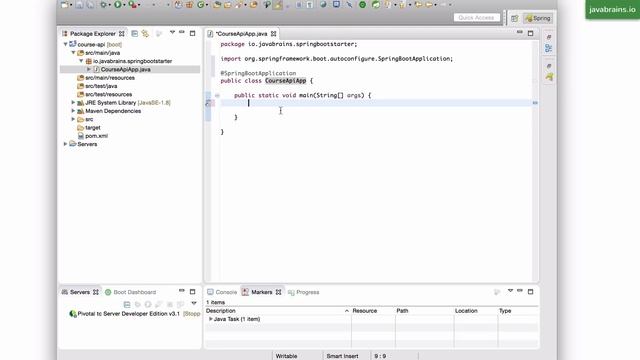Click the highlighted CourseApiApp class name in the editor
The image size is (640, 360).
(x=285, y=81)
